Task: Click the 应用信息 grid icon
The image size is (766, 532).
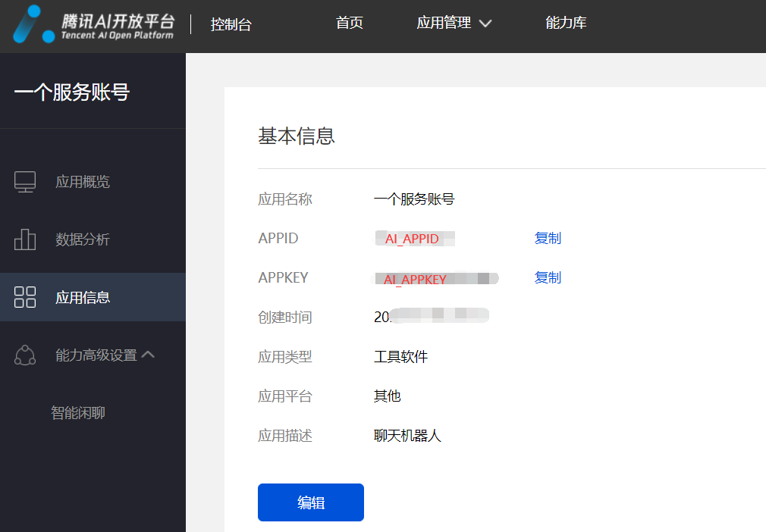Action: click(x=25, y=297)
